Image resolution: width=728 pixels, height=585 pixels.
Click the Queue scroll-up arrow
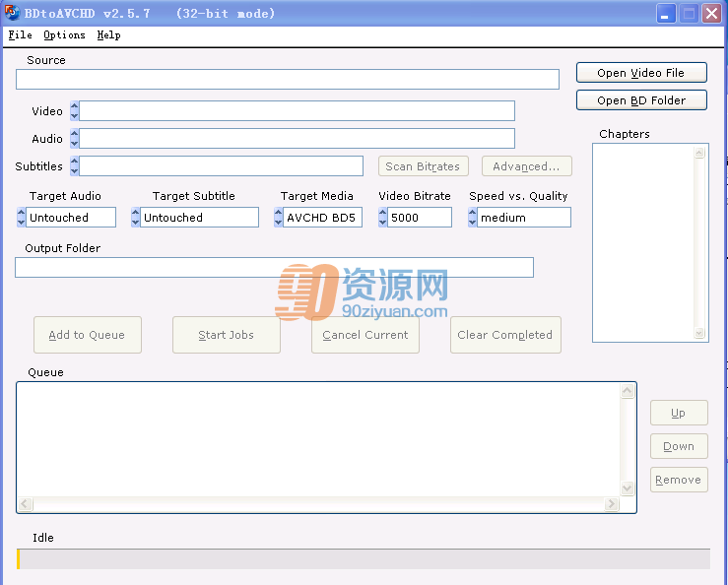click(x=628, y=391)
